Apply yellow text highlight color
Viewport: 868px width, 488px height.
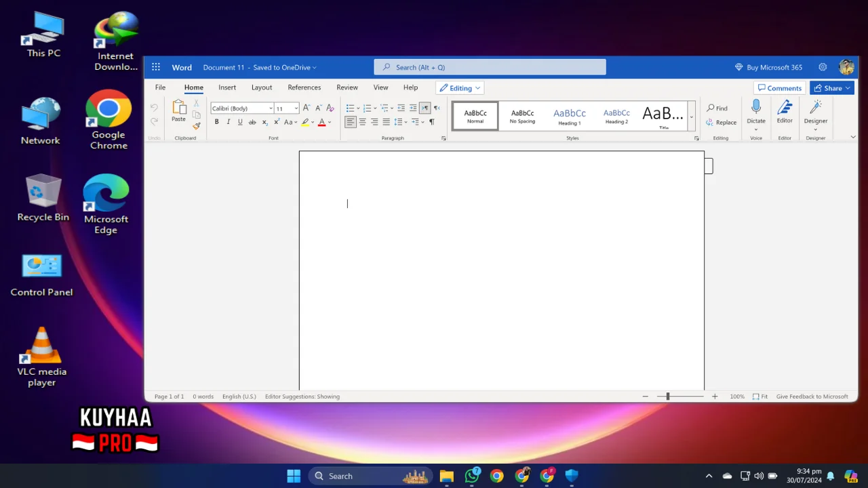coord(305,122)
